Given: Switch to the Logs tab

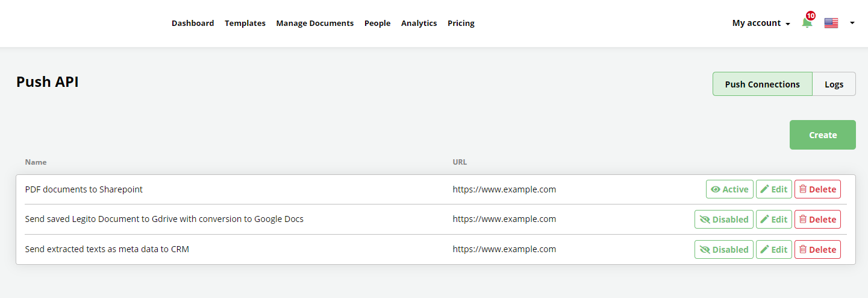Looking at the screenshot, I should [834, 84].
